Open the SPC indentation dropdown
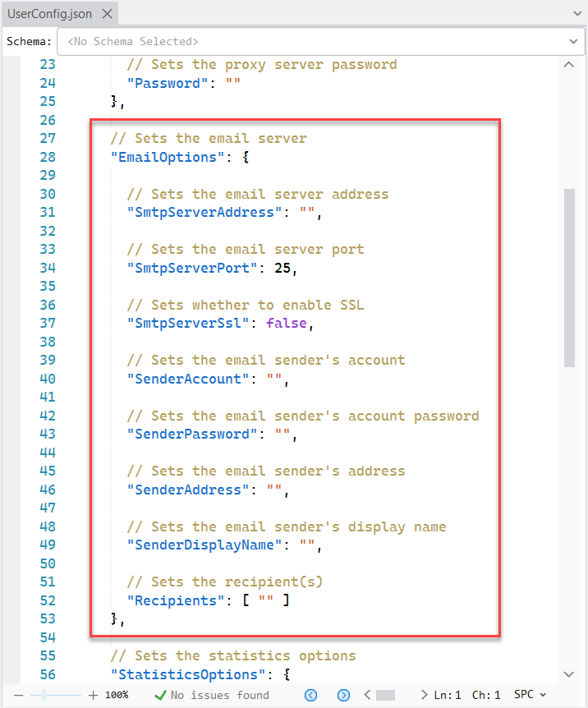The height and width of the screenshot is (708, 588). point(530,695)
